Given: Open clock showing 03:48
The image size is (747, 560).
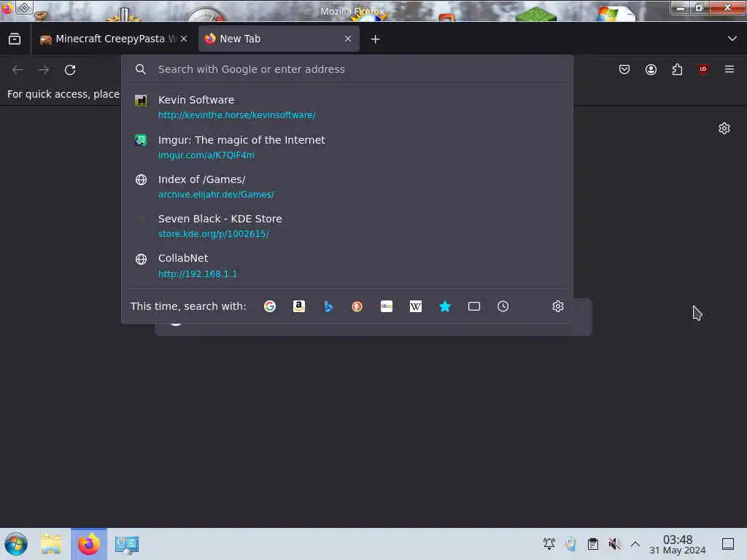Looking at the screenshot, I should [678, 544].
